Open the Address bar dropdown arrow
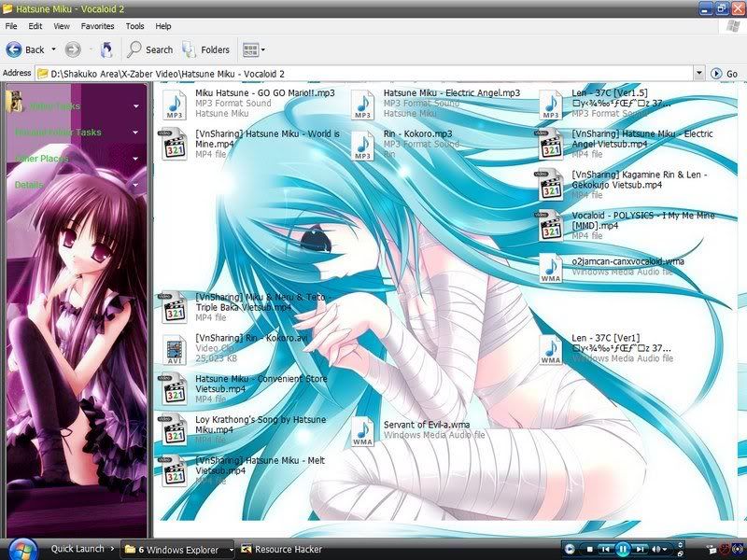Screen dimensions: 747x560 coord(698,74)
